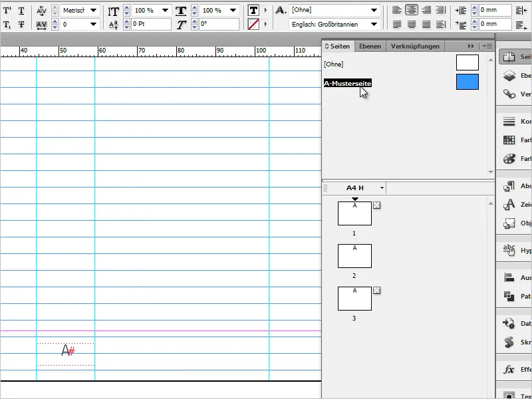The width and height of the screenshot is (532, 399).
Task: Open Kontur stroke panel from dock
Action: click(x=516, y=121)
